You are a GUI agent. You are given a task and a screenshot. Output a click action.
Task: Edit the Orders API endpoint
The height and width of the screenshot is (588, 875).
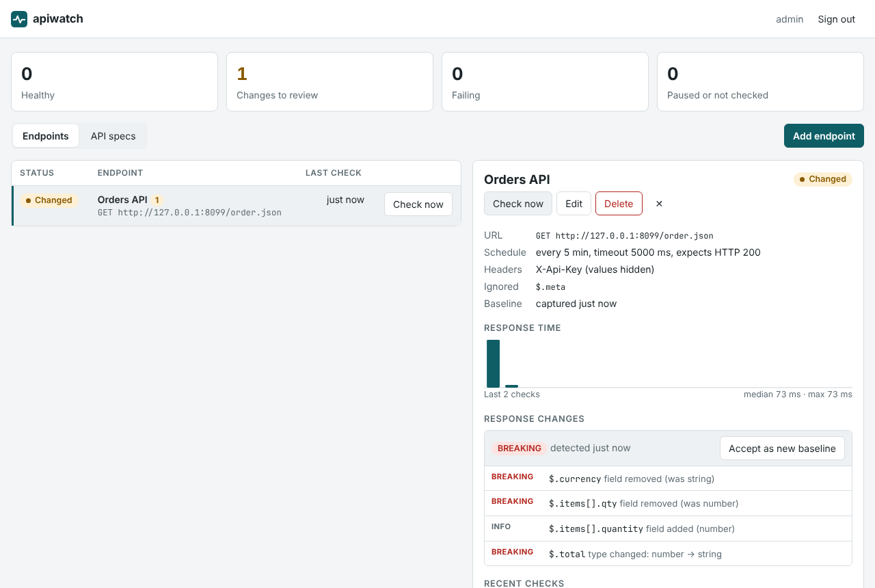pos(574,204)
